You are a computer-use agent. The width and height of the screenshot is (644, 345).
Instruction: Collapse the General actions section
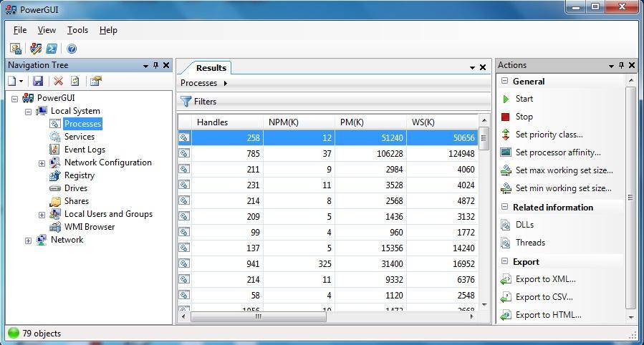click(504, 81)
